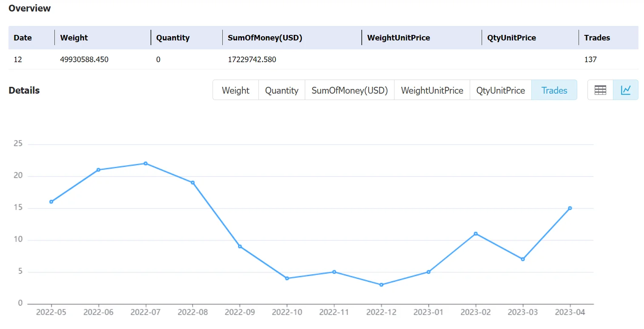Click the 2022-06 data point on chart
The width and height of the screenshot is (644, 329).
pos(98,170)
